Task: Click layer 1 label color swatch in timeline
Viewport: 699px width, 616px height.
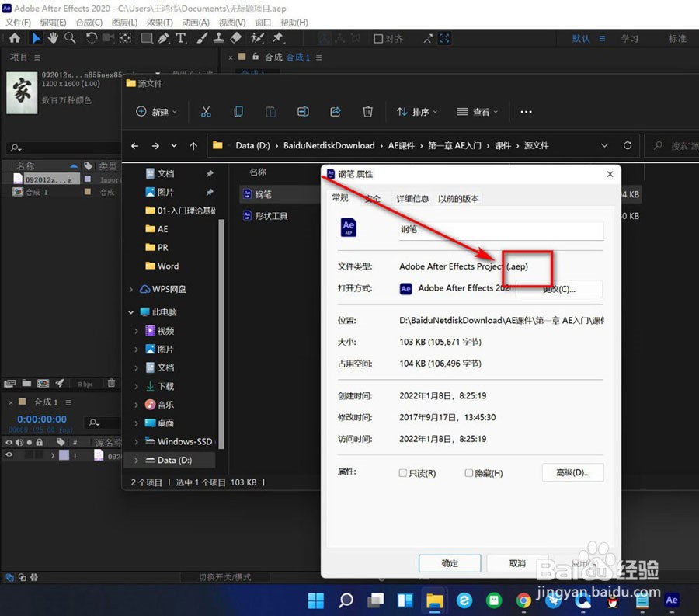Action: 64,455
